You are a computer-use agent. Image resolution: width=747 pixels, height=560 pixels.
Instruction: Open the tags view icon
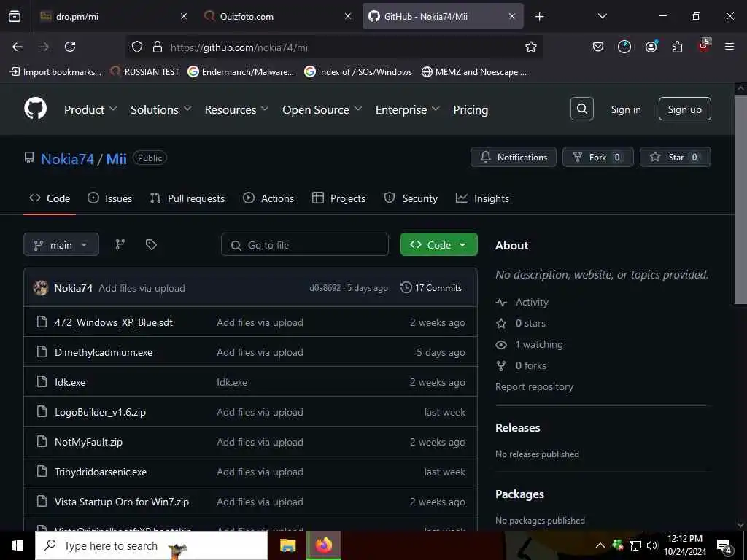[x=151, y=245]
